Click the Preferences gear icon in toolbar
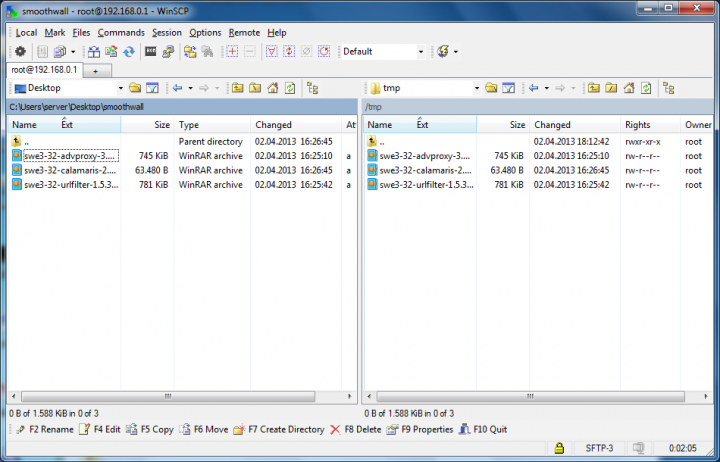720x462 pixels. coord(20,51)
